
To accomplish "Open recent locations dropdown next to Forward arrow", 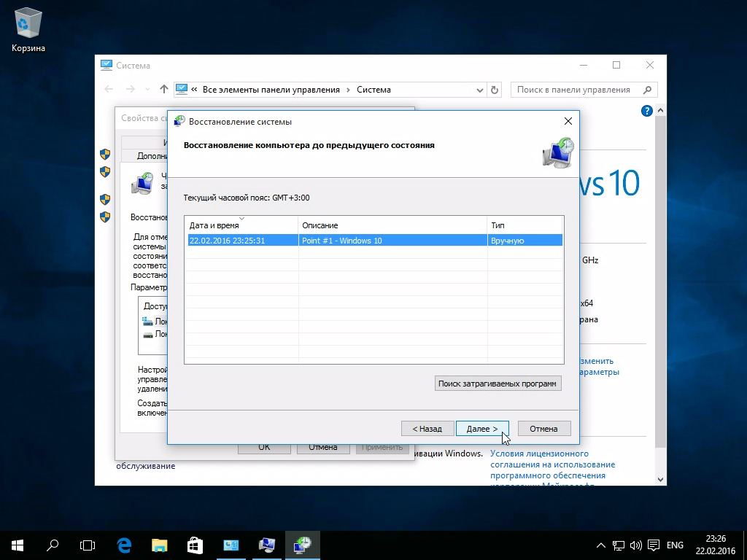I will pyautogui.click(x=147, y=90).
